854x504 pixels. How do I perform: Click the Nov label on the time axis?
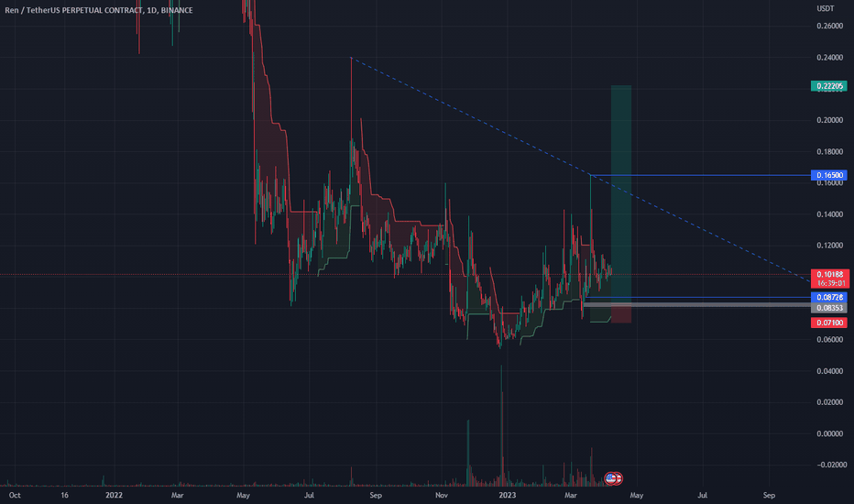[442, 495]
